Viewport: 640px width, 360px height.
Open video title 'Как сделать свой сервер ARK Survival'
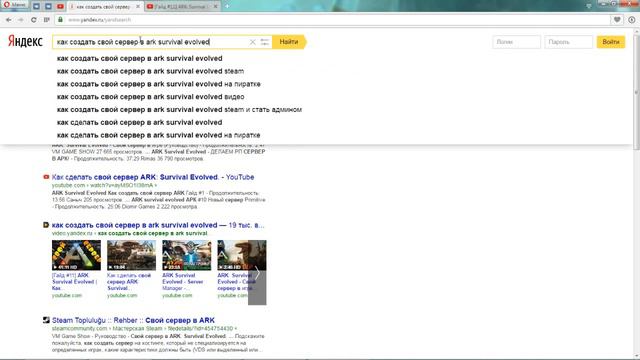click(x=129, y=282)
